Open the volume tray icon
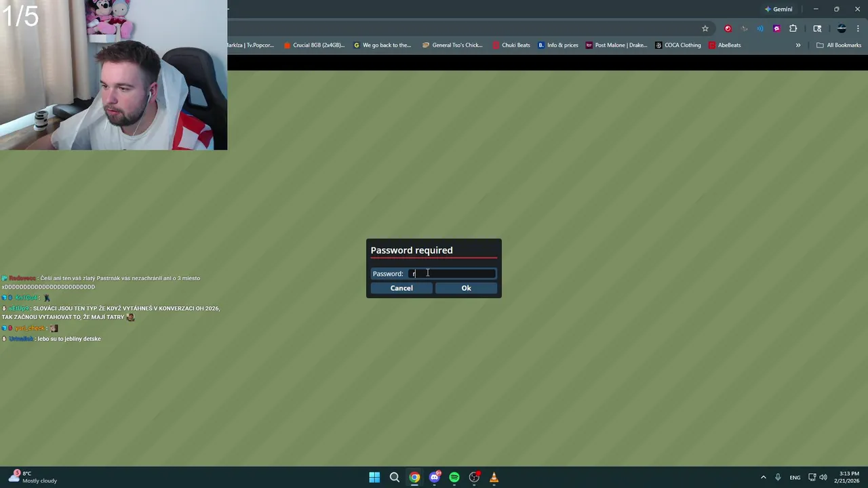Image resolution: width=868 pixels, height=488 pixels. 823,478
